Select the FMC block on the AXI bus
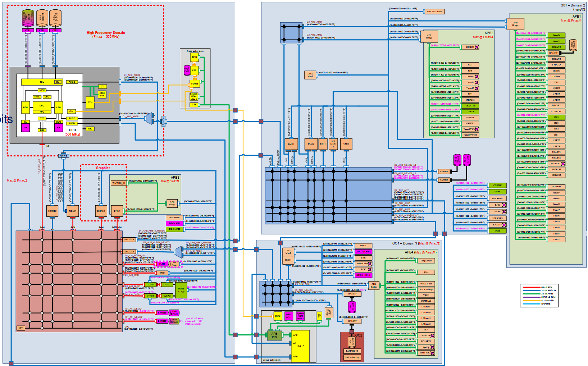 162,273
